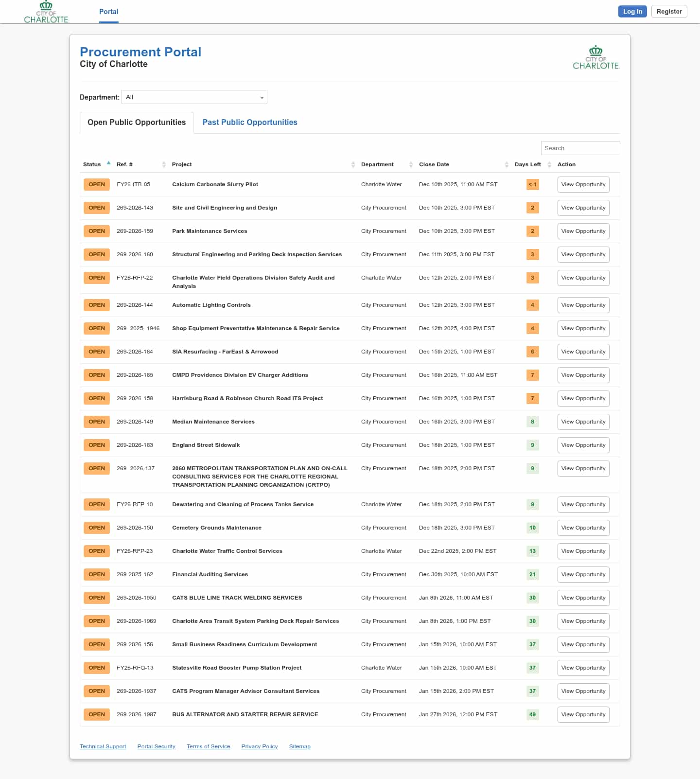
Task: View Opportunity for Statesville Road Booster Pump Station
Action: point(583,668)
